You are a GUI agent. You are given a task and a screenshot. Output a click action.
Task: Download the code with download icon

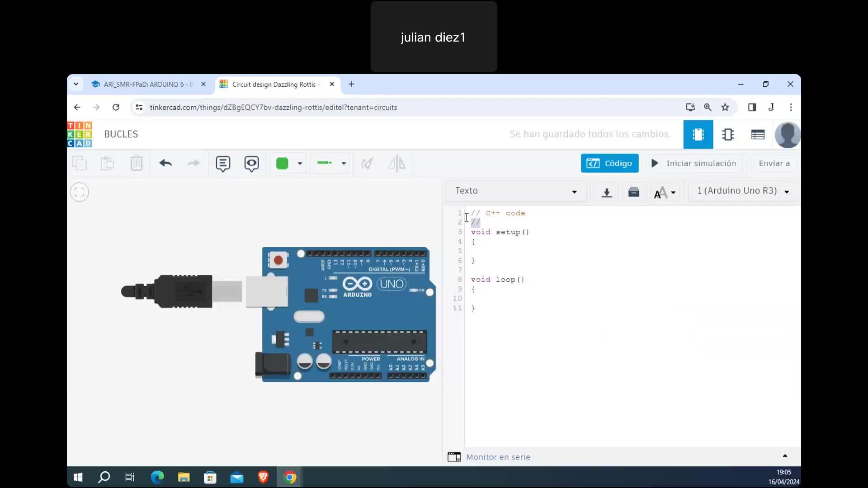[x=607, y=192]
